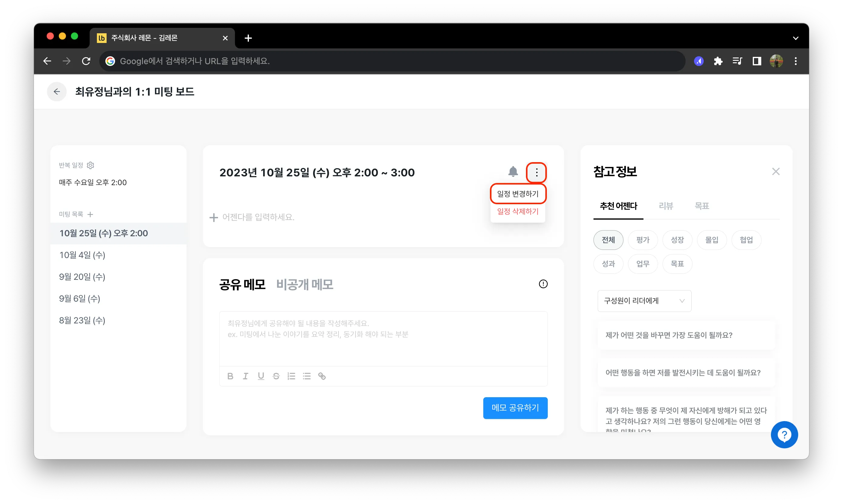This screenshot has width=843, height=504.
Task: Click the back arrow beside meeting board title
Action: point(57,92)
